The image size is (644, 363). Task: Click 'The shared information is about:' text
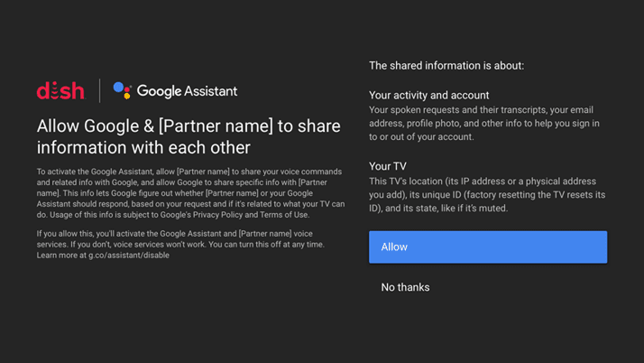[x=446, y=66]
